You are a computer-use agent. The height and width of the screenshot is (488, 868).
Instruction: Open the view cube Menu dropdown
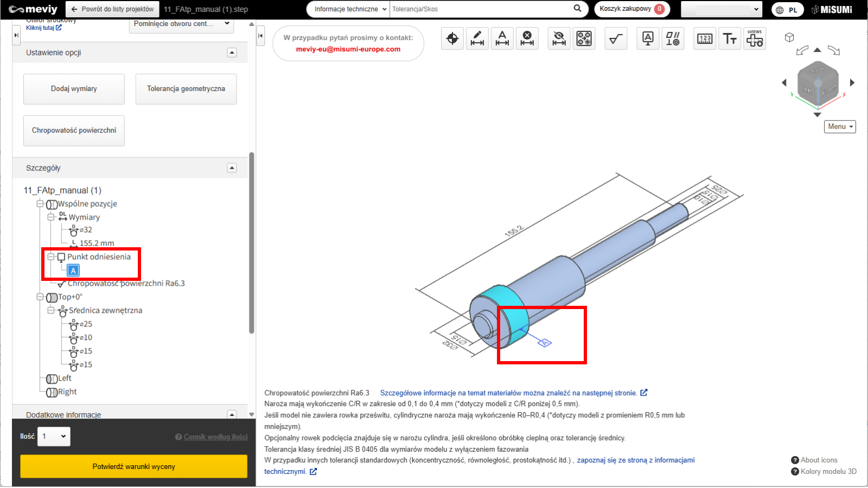pyautogui.click(x=840, y=126)
